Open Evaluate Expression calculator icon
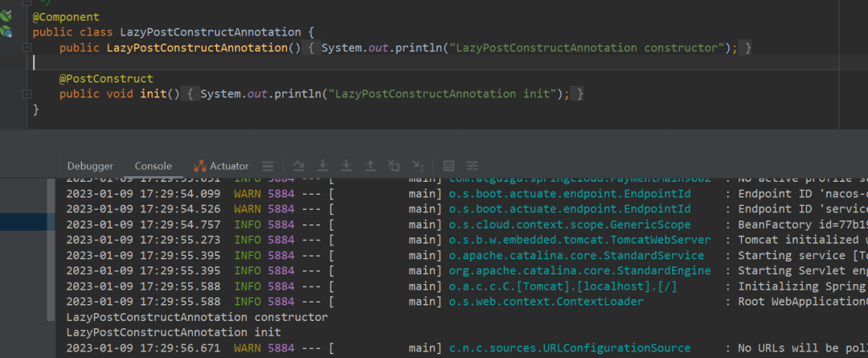 click(x=449, y=166)
